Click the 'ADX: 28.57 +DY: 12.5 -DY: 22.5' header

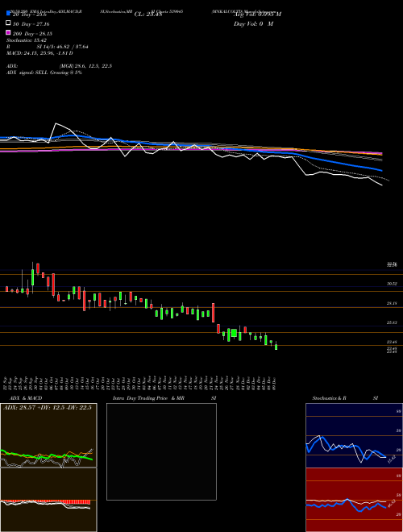[48, 408]
